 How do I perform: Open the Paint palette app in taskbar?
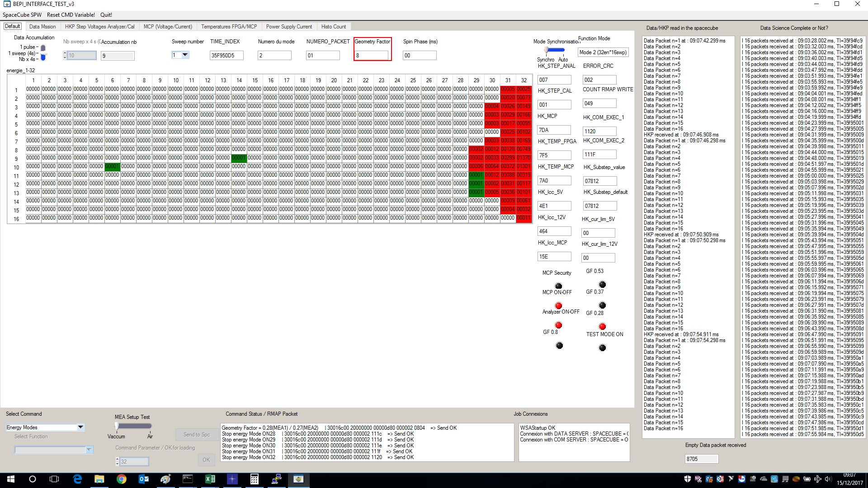tap(166, 479)
